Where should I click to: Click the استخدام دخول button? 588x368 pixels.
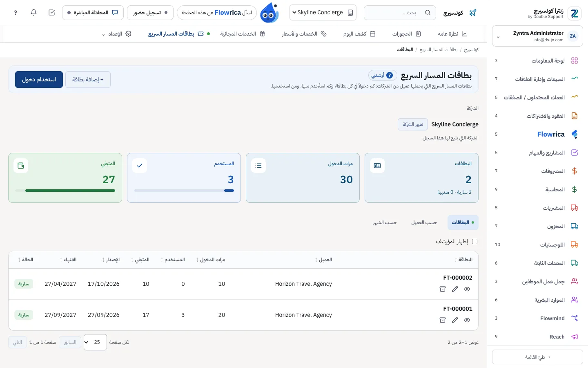pos(39,79)
